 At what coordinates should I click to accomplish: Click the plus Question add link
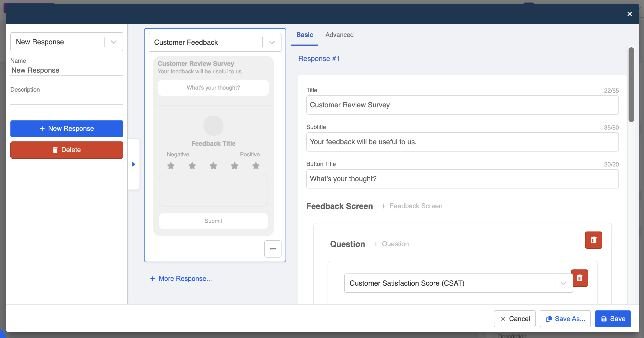tap(391, 244)
